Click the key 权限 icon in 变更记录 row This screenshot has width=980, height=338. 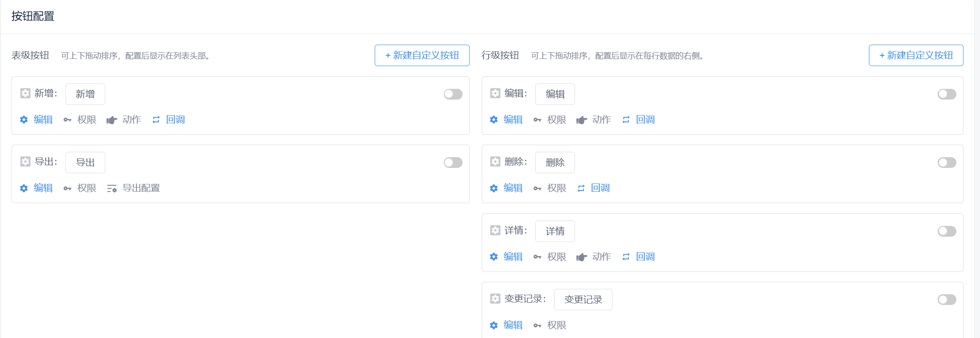click(x=538, y=325)
